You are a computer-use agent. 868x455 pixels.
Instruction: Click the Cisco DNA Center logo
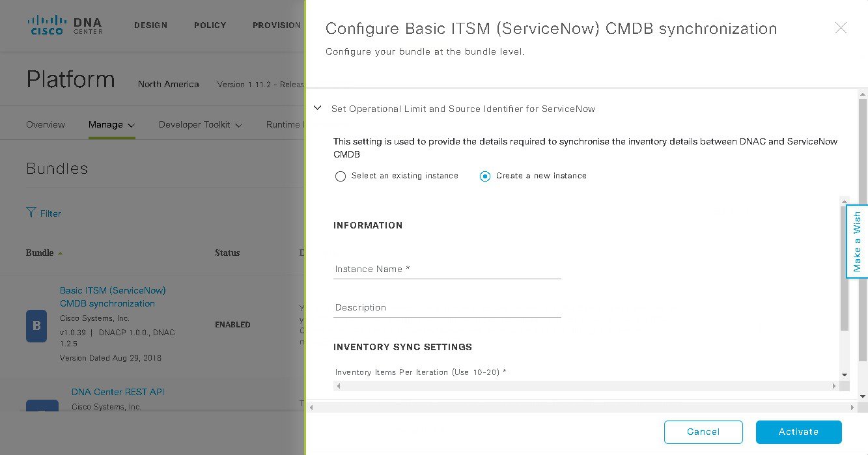coord(65,25)
